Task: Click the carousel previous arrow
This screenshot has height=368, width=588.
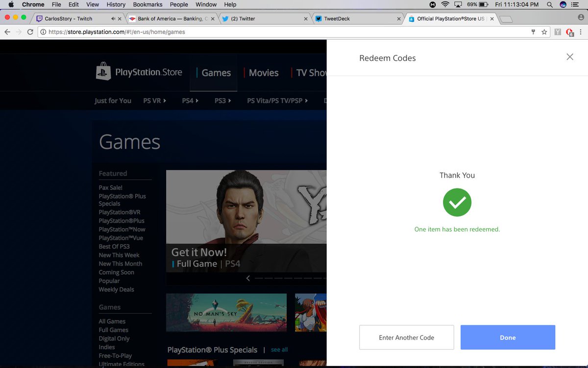Action: tap(248, 278)
